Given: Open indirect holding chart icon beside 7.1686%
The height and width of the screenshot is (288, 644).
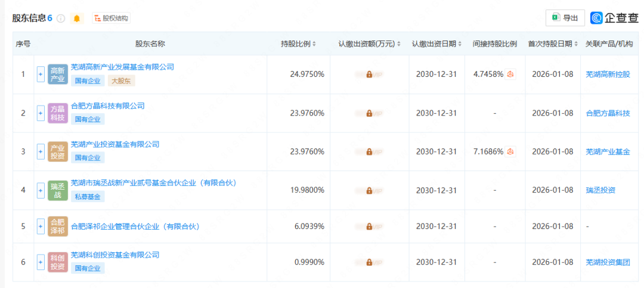Looking at the screenshot, I should (510, 151).
